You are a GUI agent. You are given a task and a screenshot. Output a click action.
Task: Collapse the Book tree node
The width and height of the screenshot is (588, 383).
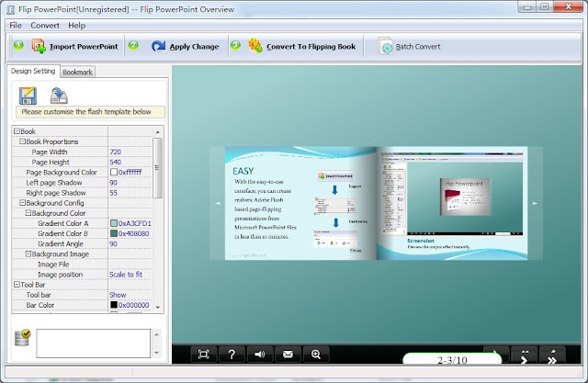pyautogui.click(x=17, y=131)
